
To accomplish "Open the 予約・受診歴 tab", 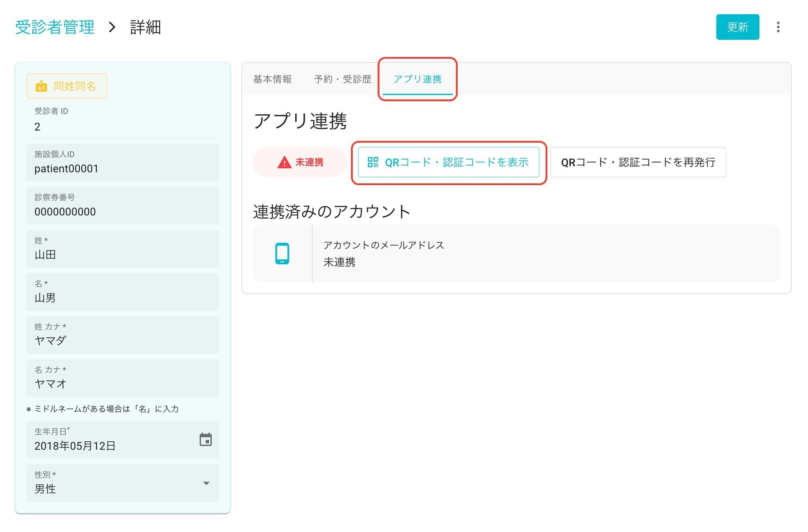I will 342,79.
